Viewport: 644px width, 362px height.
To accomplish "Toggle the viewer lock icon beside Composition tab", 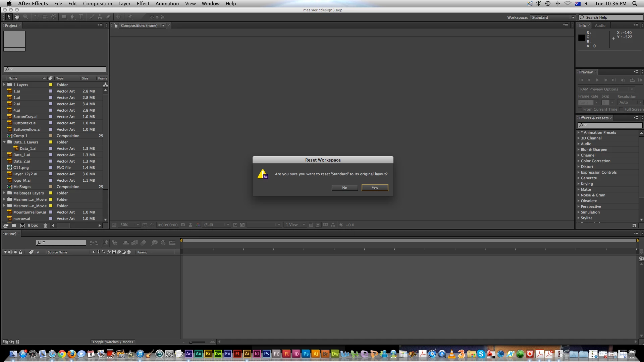I will click(x=115, y=25).
